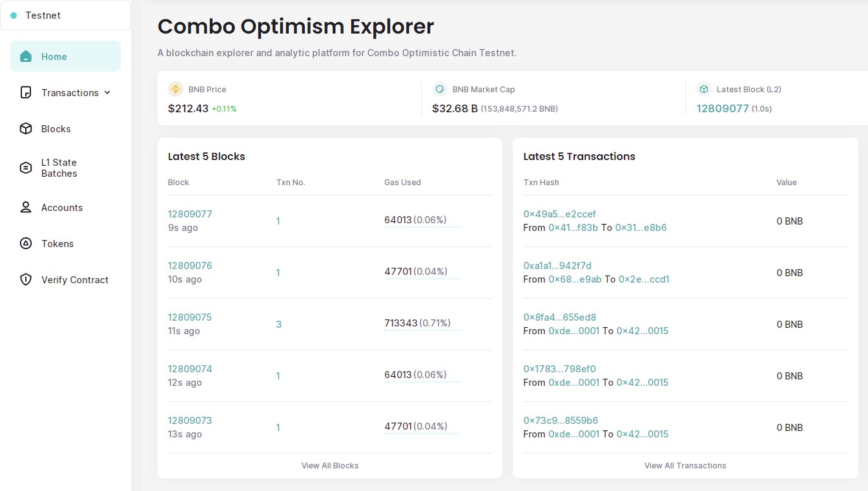This screenshot has height=491, width=868.
Task: Open transaction 0xa1a1...942f7d
Action: pyautogui.click(x=557, y=266)
